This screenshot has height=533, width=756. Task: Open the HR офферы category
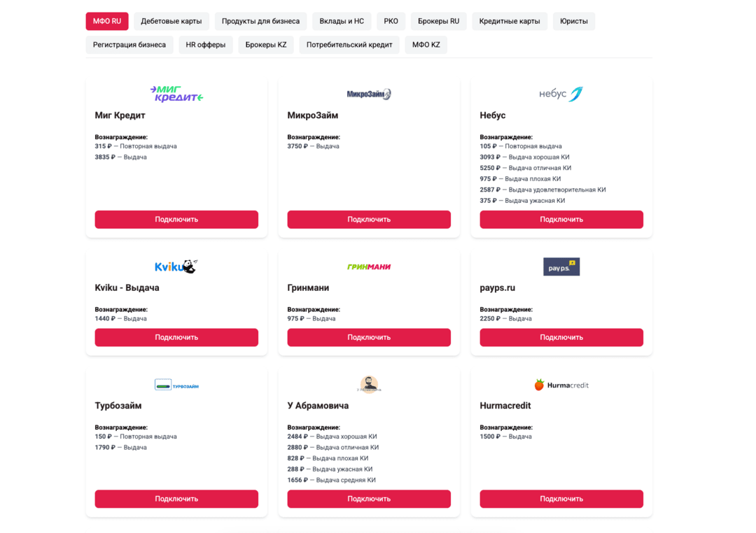click(x=206, y=45)
